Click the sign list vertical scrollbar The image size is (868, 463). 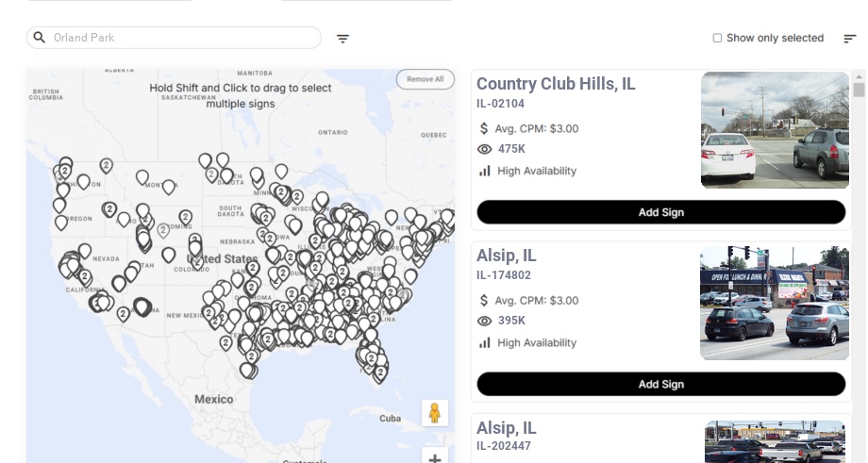point(859,90)
